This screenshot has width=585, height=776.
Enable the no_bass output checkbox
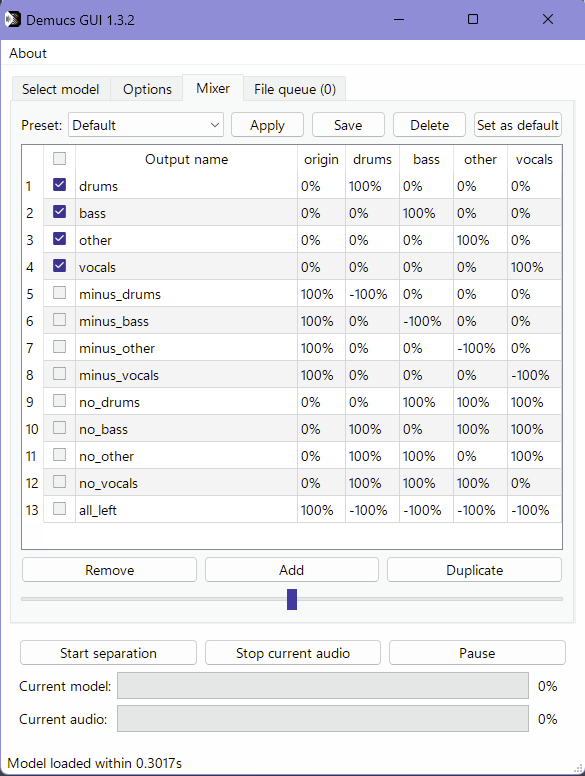tap(59, 428)
